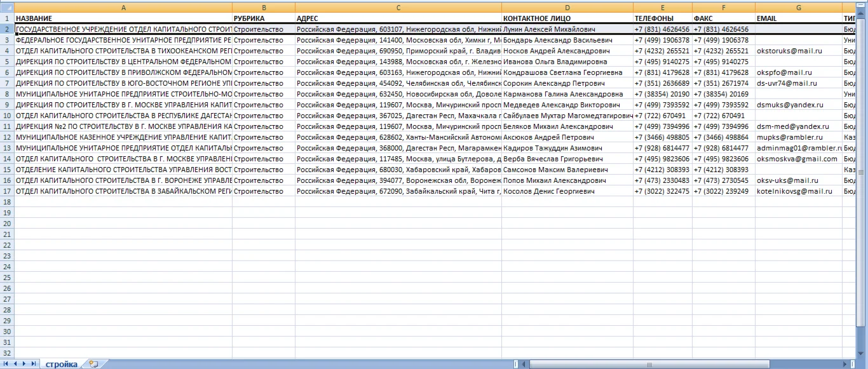Select row 25 header
Screen dimensions: 868x369
click(x=7, y=278)
